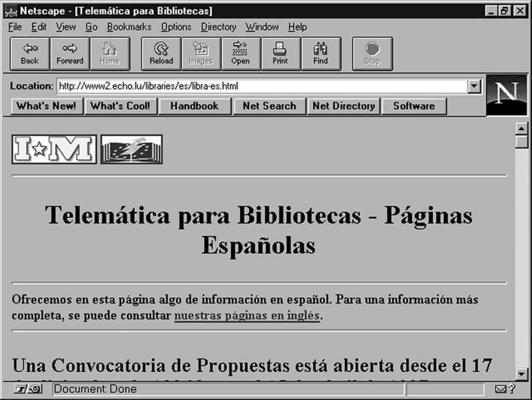The width and height of the screenshot is (532, 400).
Task: Click the Netscape title bar system icon
Action: pyautogui.click(x=11, y=11)
